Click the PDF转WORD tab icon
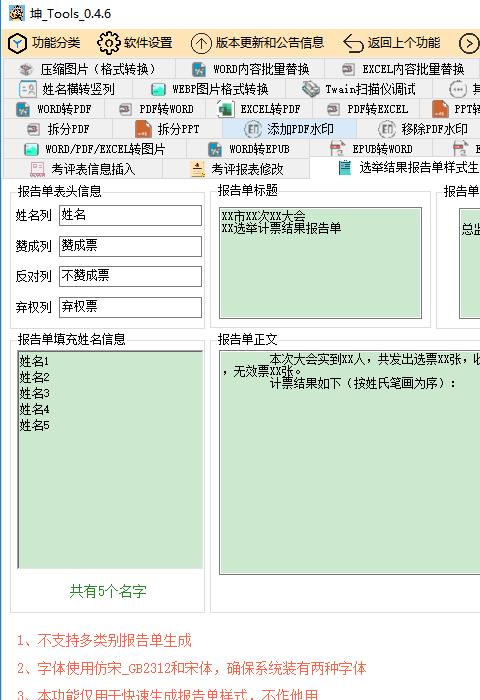Image resolution: width=480 pixels, height=700 pixels. 125,109
